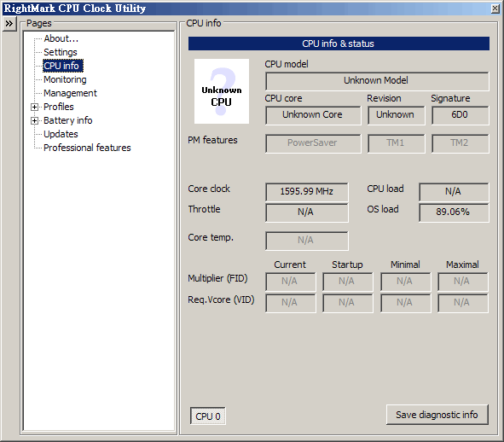
Task: Open the Professional features page
Action: [87, 148]
